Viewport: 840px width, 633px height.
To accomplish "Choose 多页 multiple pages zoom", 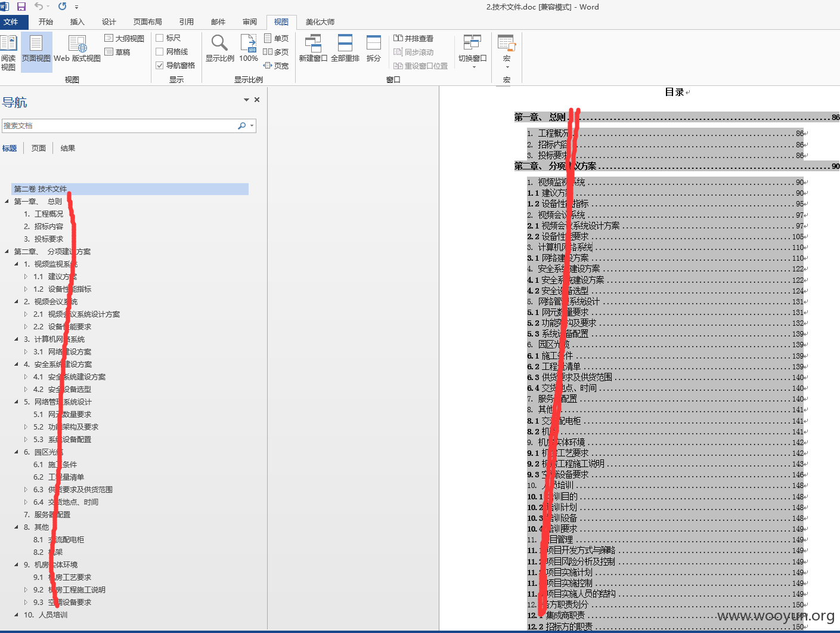I will tap(276, 52).
